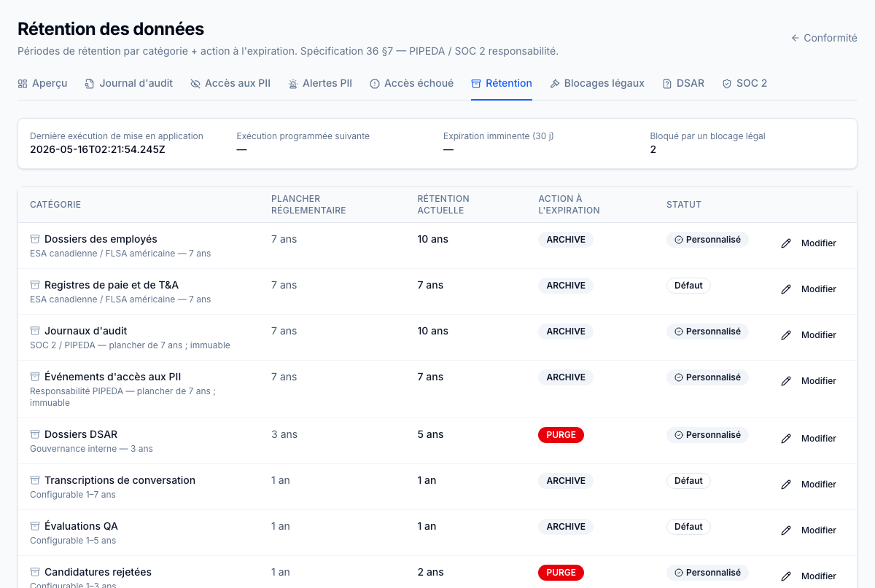Click archive box icon beside Évaluations QA

tap(35, 526)
